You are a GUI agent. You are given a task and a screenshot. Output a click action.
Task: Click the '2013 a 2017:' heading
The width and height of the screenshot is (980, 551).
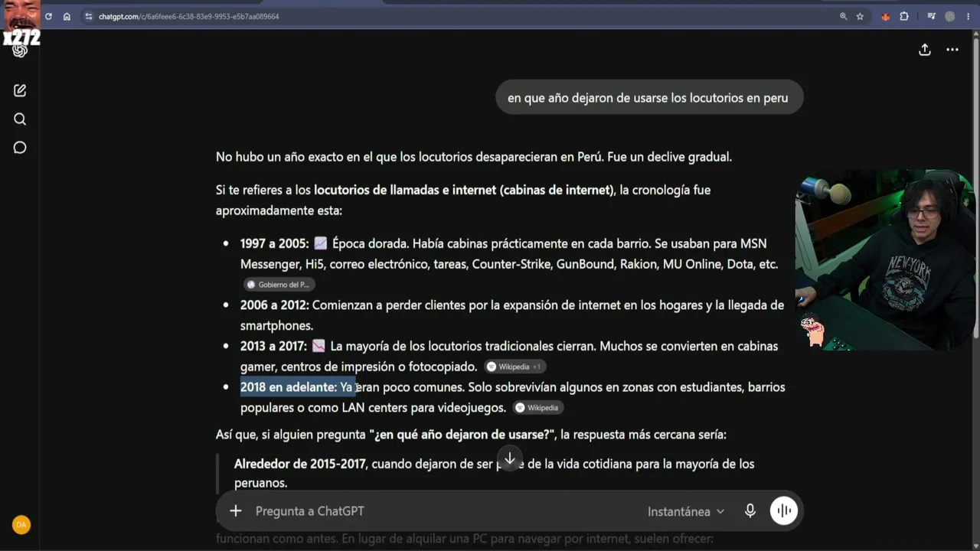point(274,346)
